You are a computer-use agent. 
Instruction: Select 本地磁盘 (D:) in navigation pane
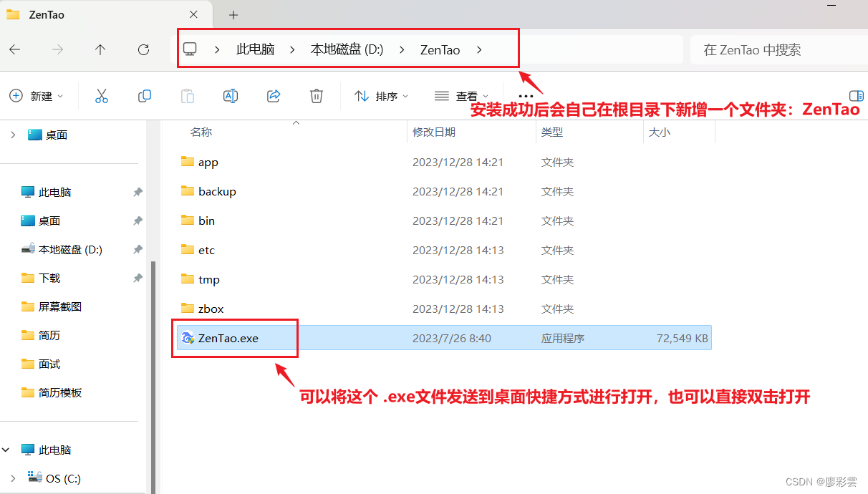point(70,250)
